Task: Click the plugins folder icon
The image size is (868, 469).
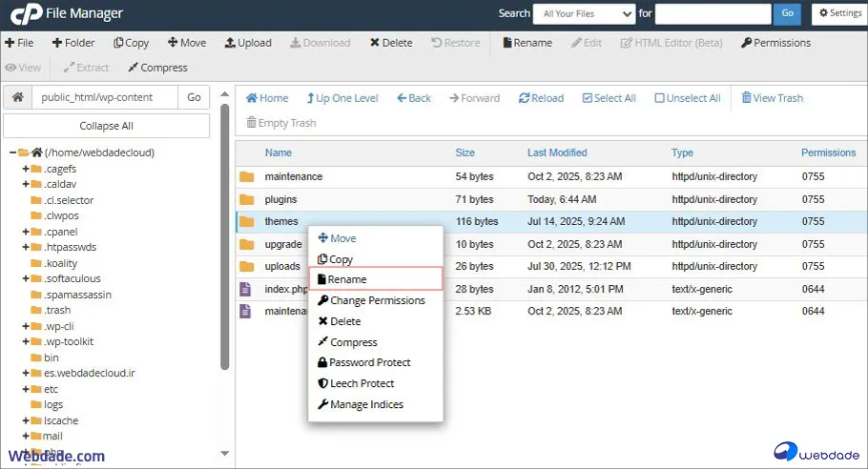Action: click(x=247, y=199)
